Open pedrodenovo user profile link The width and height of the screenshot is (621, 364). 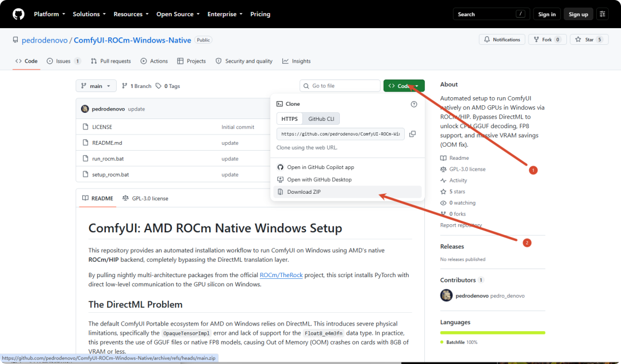(44, 40)
